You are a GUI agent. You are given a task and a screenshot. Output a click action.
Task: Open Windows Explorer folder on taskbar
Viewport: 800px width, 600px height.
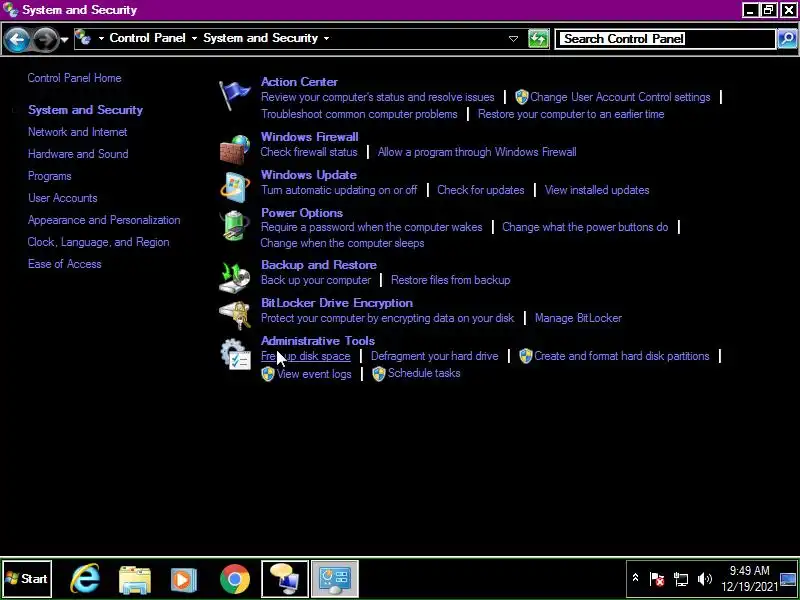coord(135,579)
